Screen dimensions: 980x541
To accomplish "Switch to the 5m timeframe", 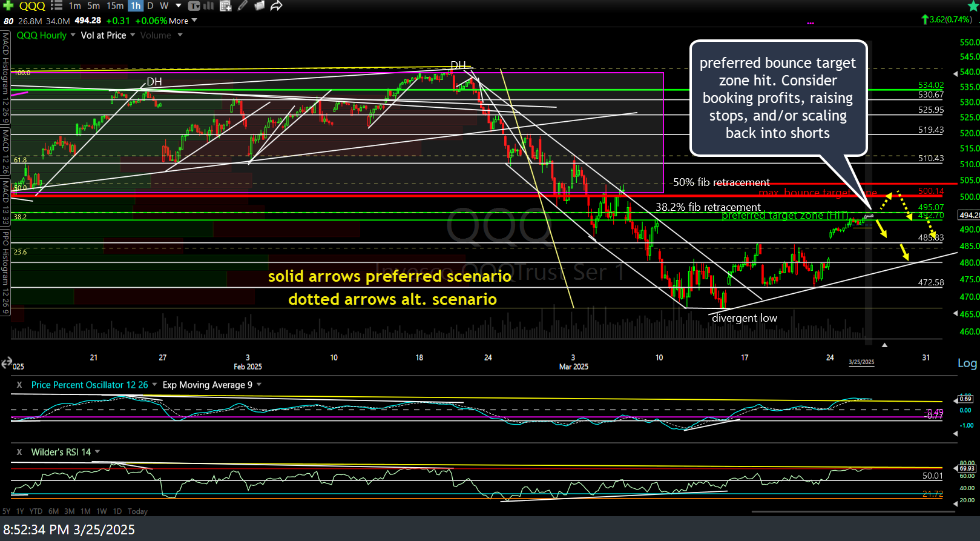I will click(94, 6).
